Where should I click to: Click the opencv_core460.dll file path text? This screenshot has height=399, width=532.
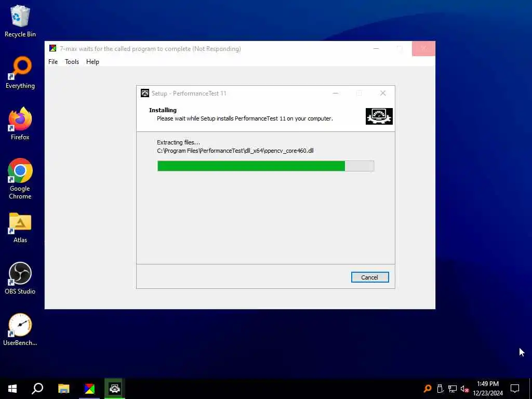pyautogui.click(x=235, y=151)
